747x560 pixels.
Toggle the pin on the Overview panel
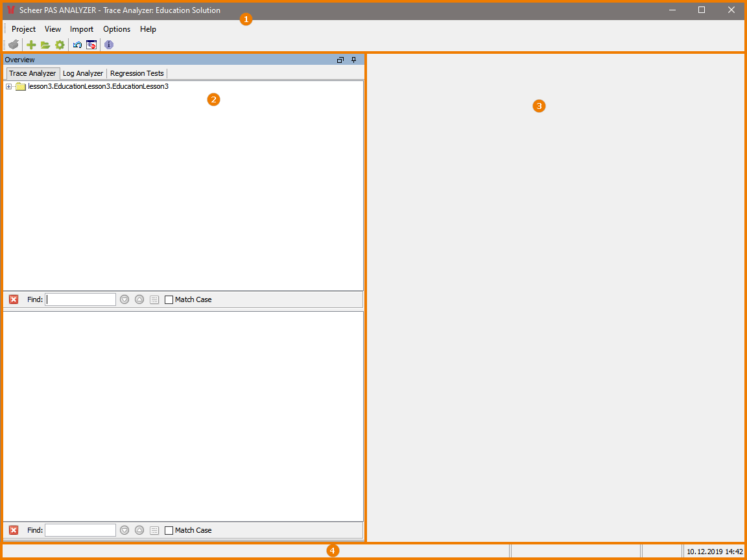click(354, 59)
